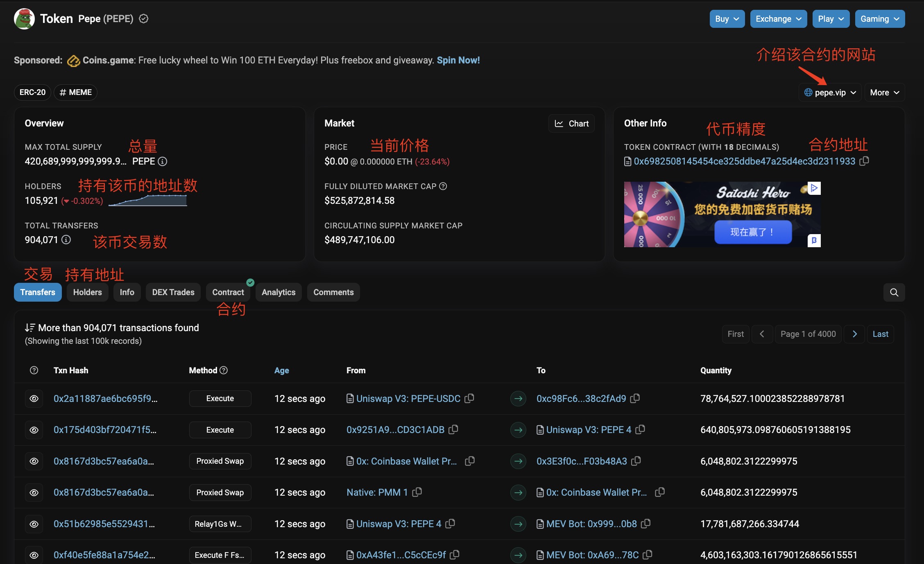
Task: Click the max total supply info icon
Action: [x=163, y=161]
